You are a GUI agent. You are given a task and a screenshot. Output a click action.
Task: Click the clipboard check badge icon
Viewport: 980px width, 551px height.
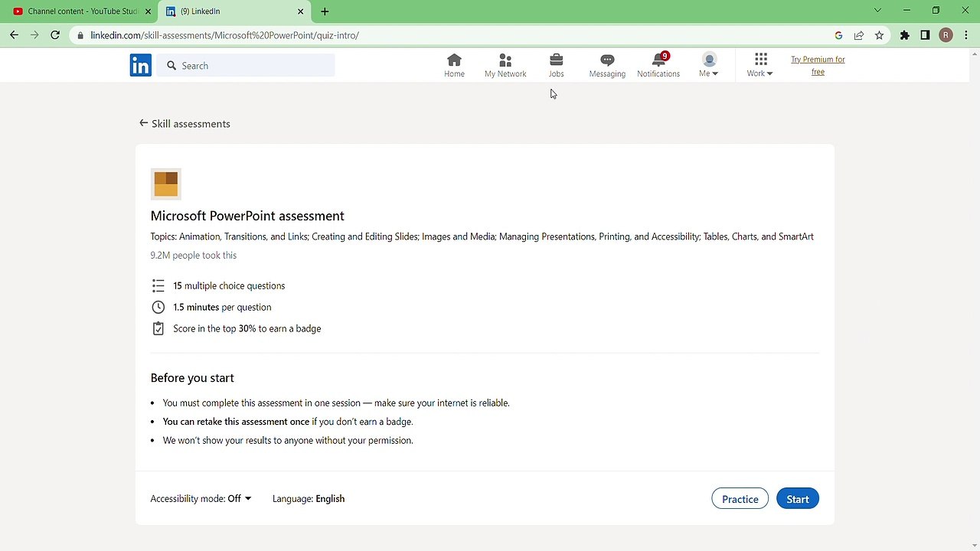(x=158, y=328)
